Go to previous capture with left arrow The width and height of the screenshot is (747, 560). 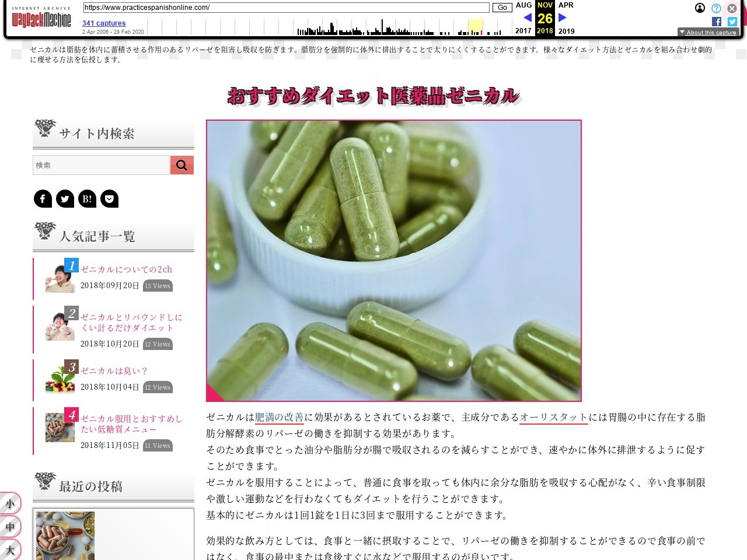pos(528,17)
